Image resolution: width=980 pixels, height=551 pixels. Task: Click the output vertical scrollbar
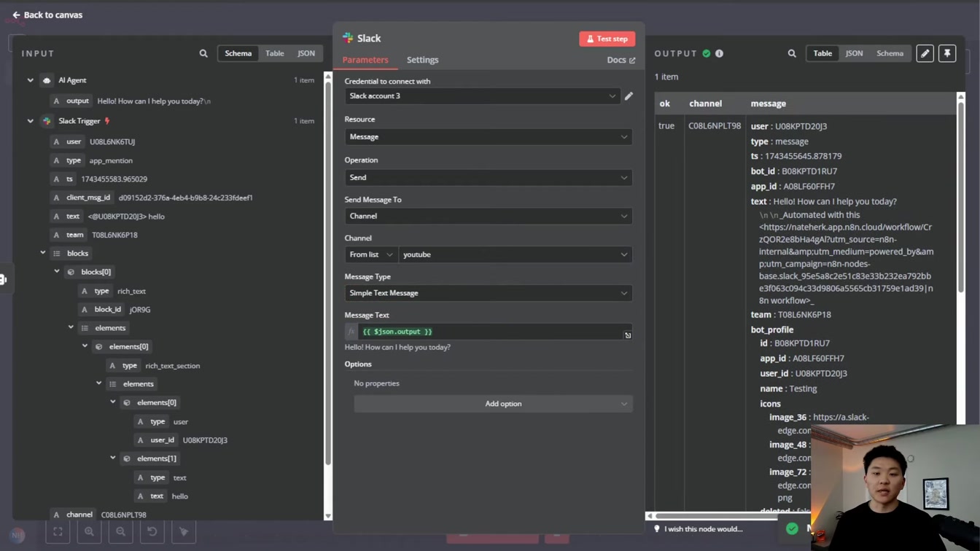tap(960, 197)
